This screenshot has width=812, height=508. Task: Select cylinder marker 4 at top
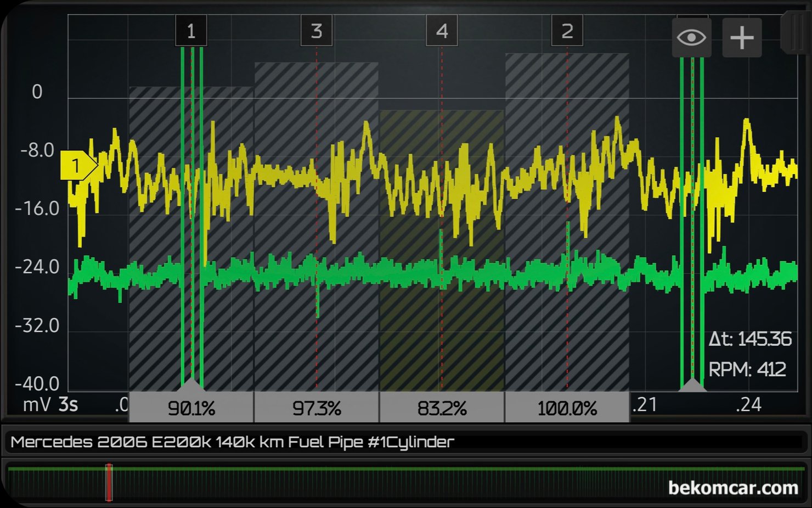[x=442, y=31]
